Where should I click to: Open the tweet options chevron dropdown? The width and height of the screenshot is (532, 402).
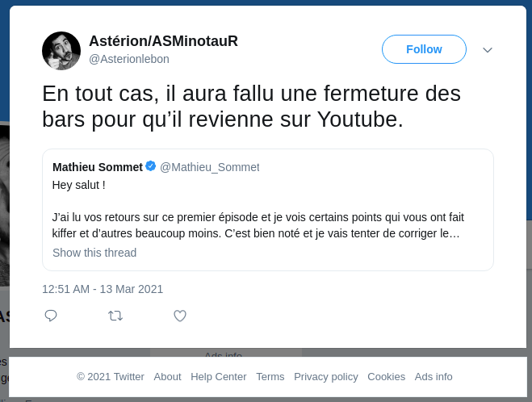488,50
